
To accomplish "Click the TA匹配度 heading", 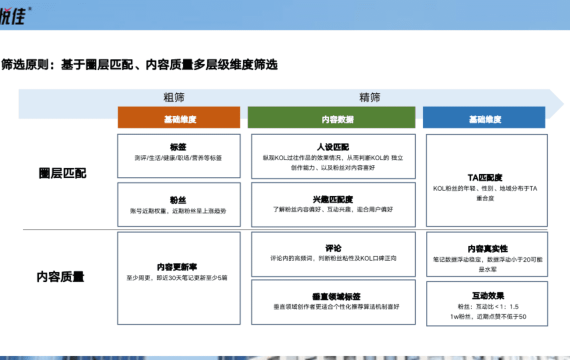I will coord(485,178).
